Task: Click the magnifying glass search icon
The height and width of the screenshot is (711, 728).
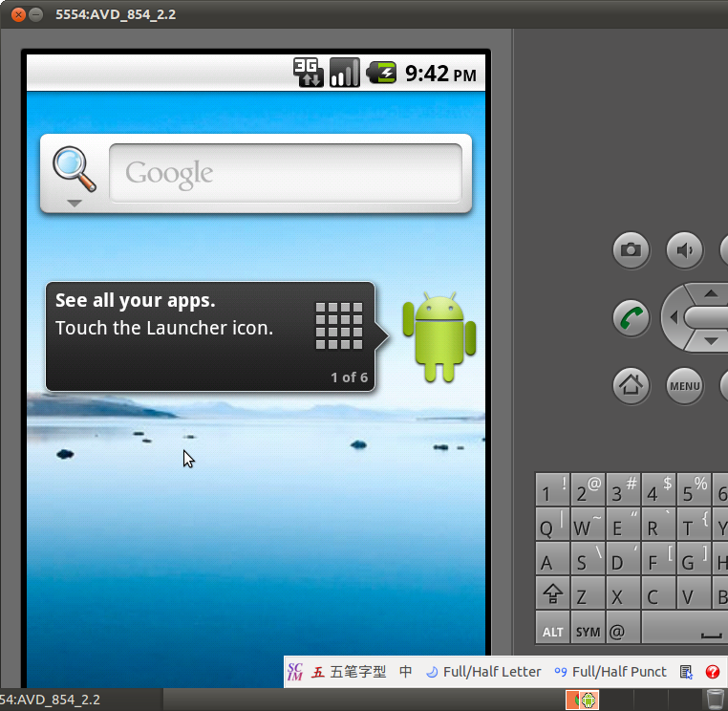Action: click(75, 169)
